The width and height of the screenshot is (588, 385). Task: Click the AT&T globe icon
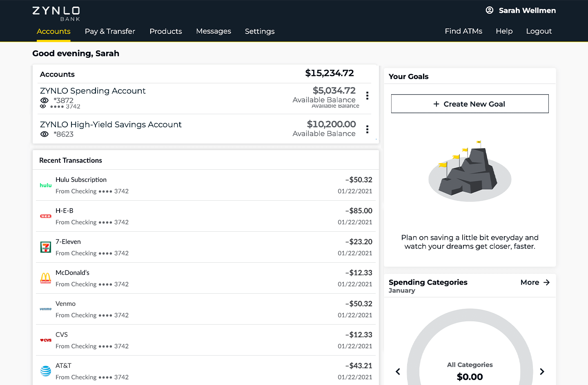point(45,370)
